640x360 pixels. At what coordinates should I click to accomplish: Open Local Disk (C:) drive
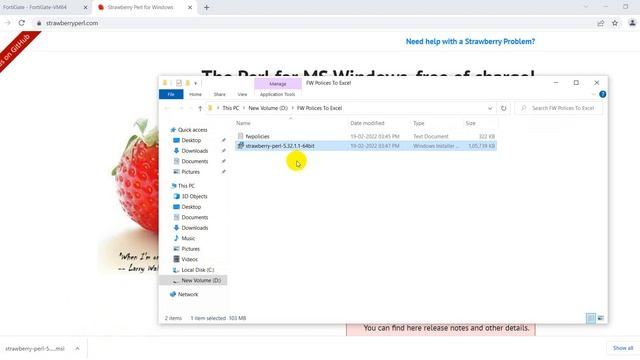pyautogui.click(x=198, y=270)
